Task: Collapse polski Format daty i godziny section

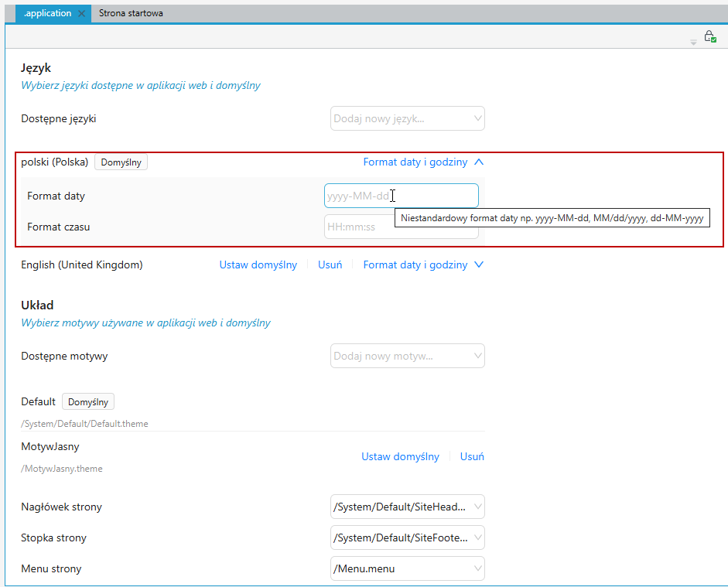Action: pos(423,162)
